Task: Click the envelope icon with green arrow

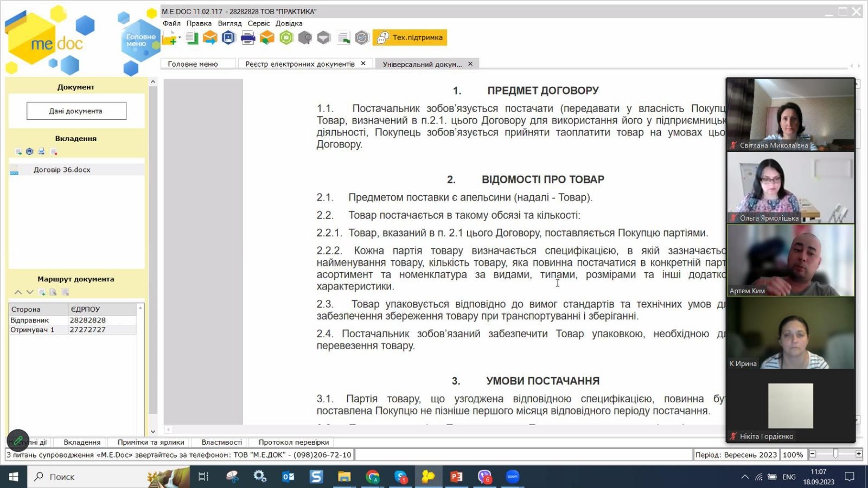Action: [267, 37]
